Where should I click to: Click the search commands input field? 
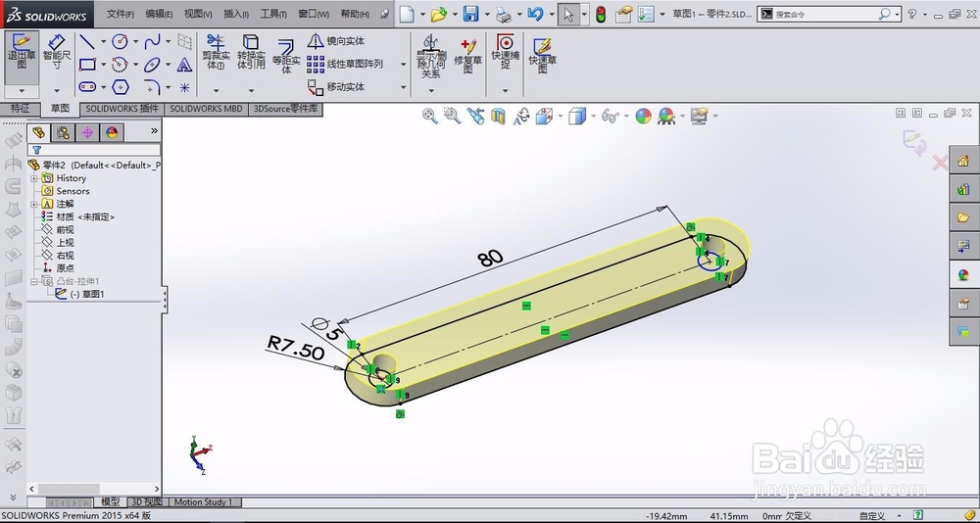826,14
